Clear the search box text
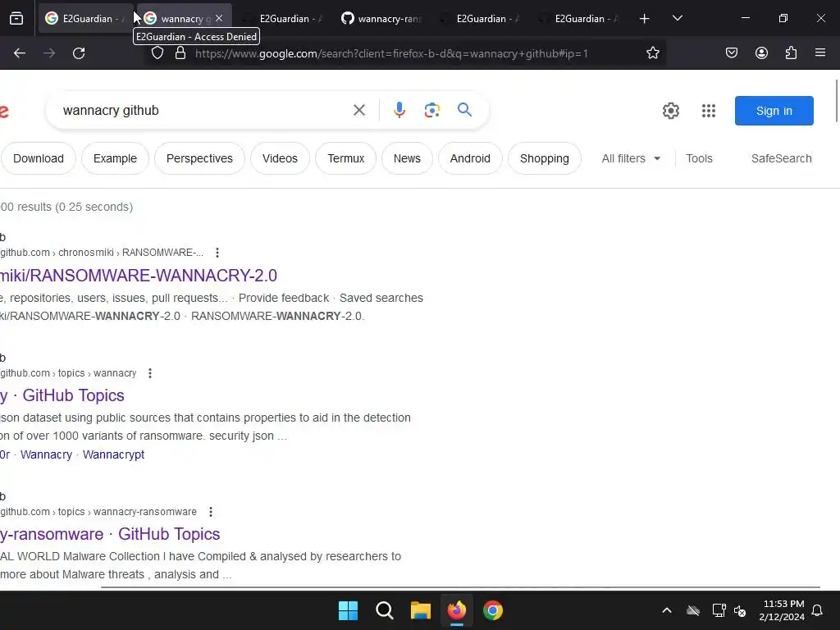Image resolution: width=840 pixels, height=630 pixels. (x=359, y=111)
